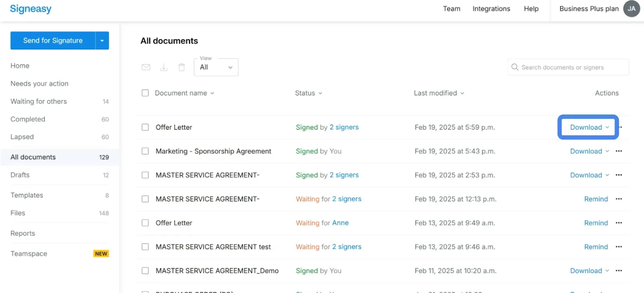The height and width of the screenshot is (293, 644).
Task: Open the View All dropdown
Action: tap(216, 67)
